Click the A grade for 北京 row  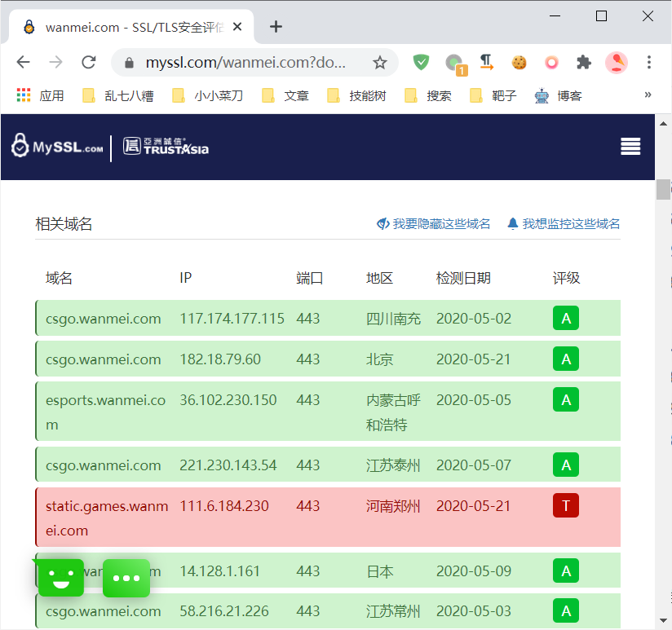[566, 359]
